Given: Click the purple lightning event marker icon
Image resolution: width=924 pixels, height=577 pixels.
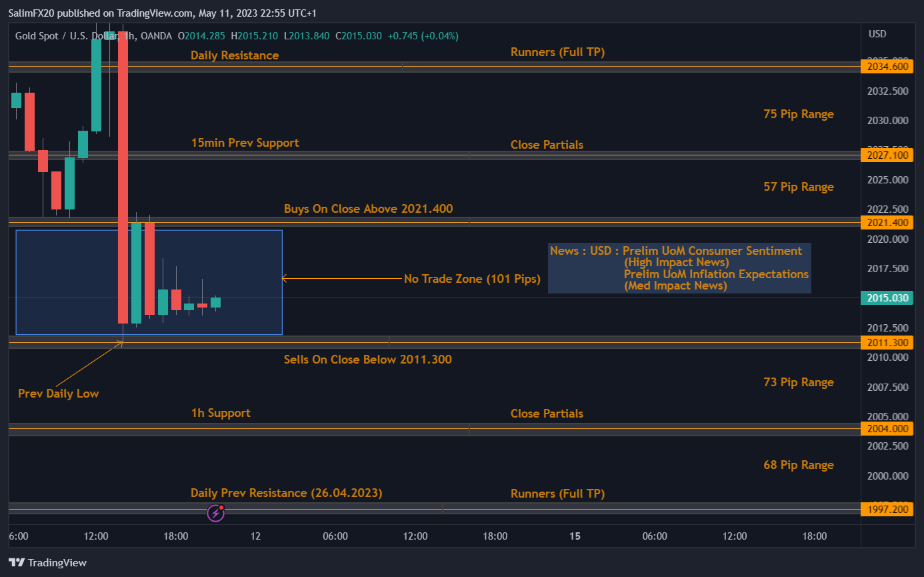Looking at the screenshot, I should (x=215, y=512).
